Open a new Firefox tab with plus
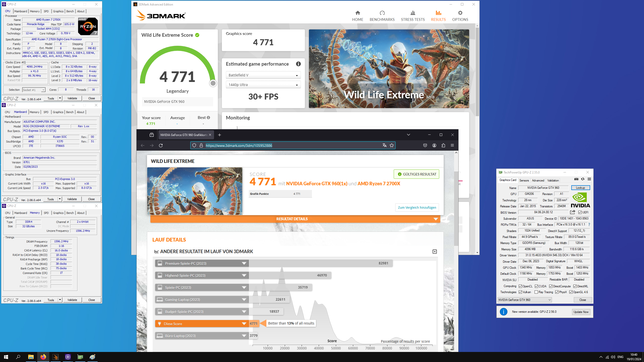Screen dimensions: 644x362 [x=219, y=135]
